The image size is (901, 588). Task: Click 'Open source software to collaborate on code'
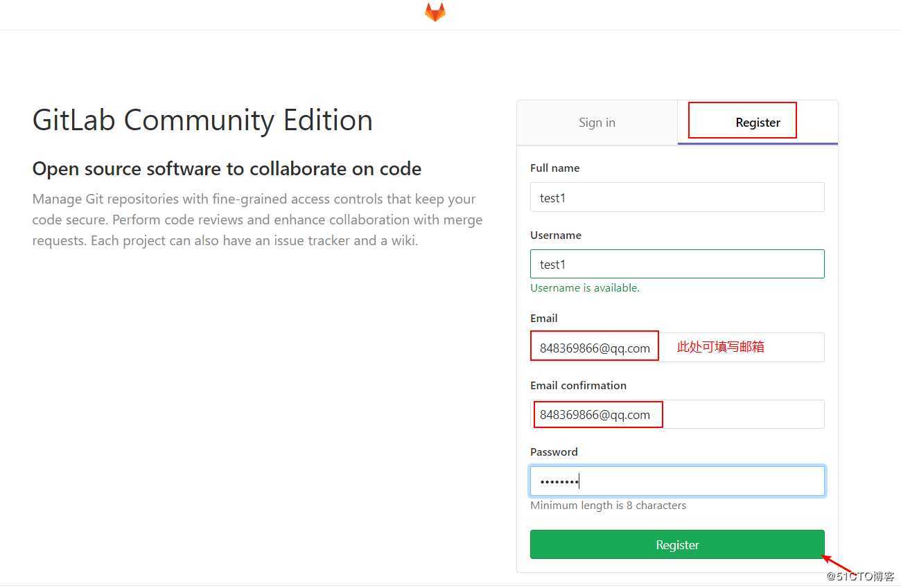(227, 169)
